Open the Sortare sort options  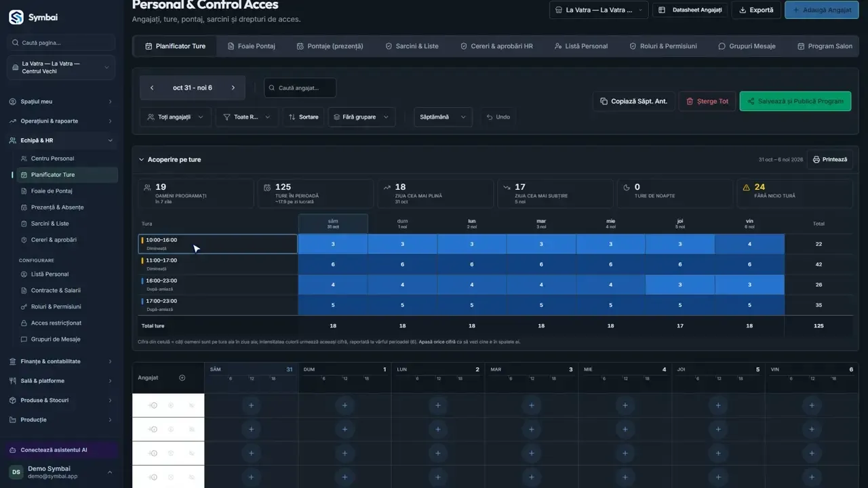303,117
